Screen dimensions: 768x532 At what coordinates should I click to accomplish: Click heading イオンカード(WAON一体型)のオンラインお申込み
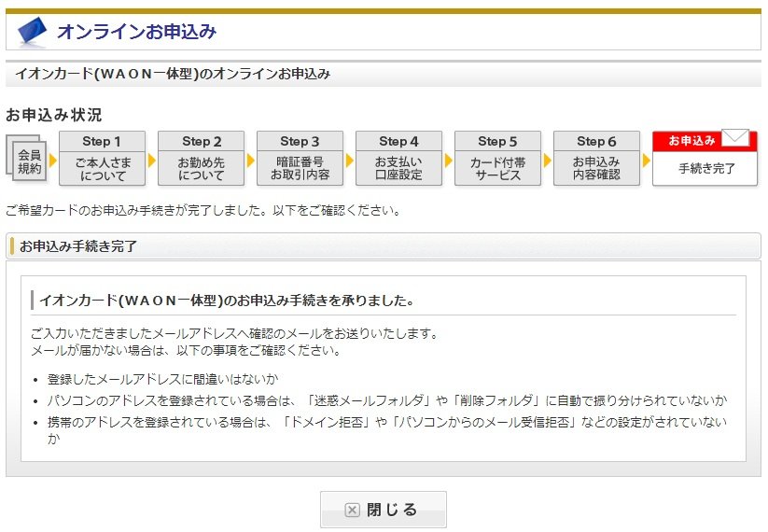point(173,74)
